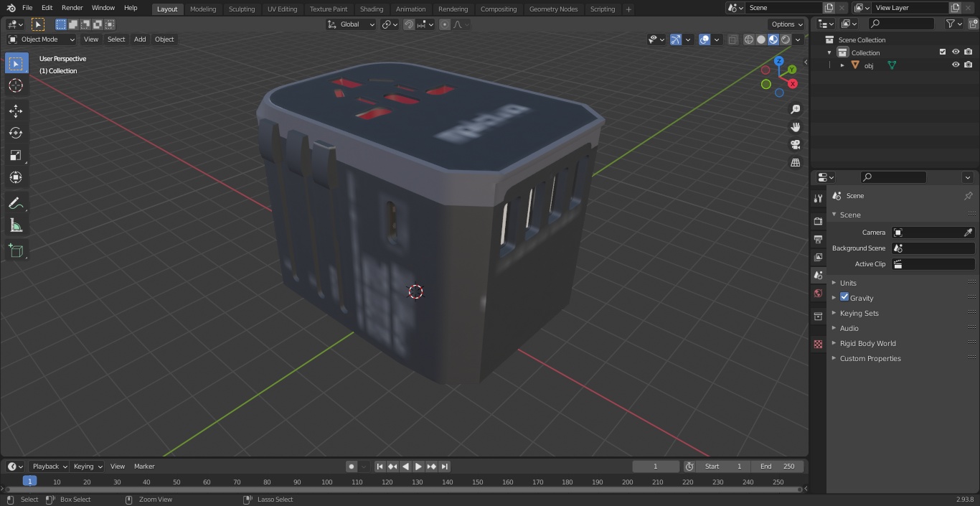Click the Zoom viewport icon
980x506 pixels.
click(795, 109)
